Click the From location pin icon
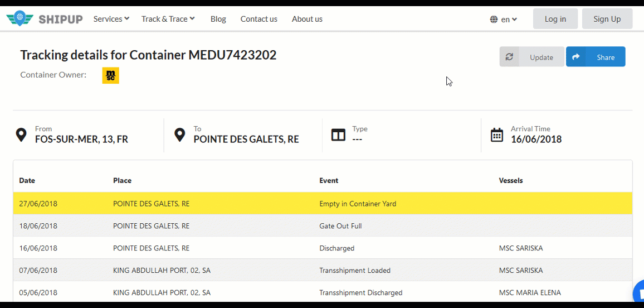Viewport: 644px width, 308px height. [21, 135]
